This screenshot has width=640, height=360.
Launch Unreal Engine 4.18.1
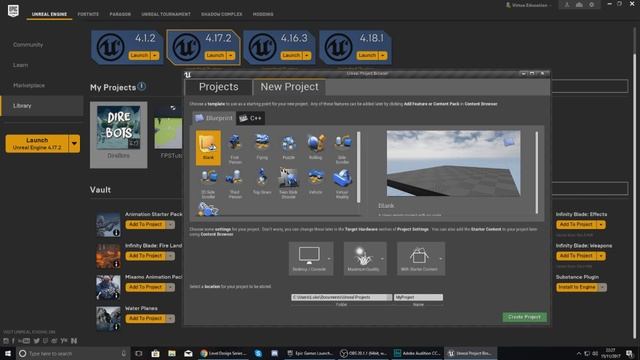[367, 56]
